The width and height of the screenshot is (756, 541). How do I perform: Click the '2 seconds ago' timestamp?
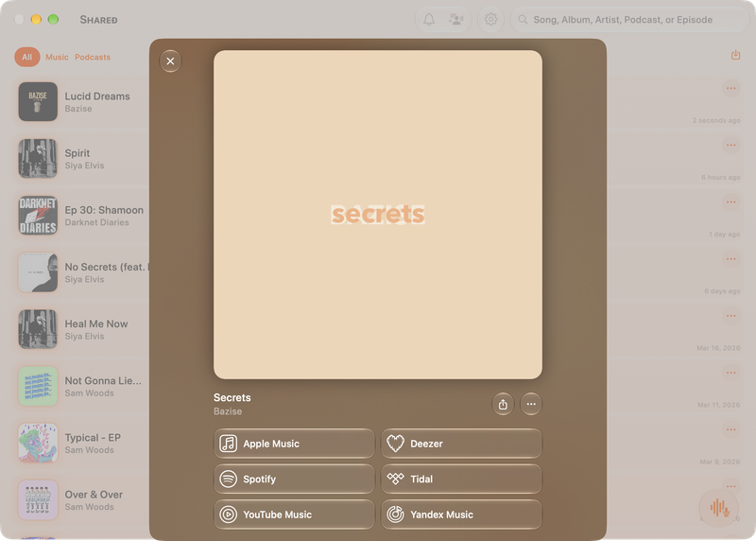coord(716,121)
